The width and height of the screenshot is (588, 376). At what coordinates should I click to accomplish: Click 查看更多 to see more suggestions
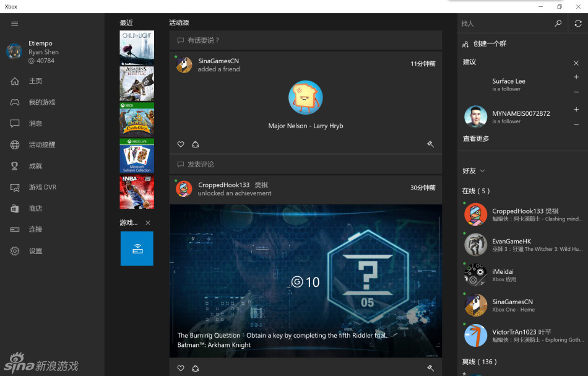[x=476, y=139]
